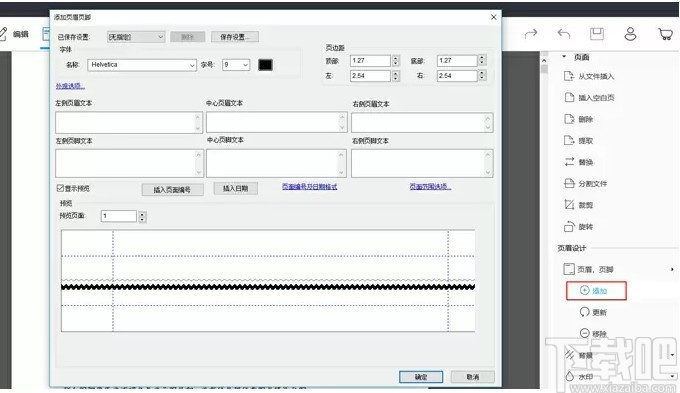Click the 移除 minus circle icon

[x=585, y=333]
